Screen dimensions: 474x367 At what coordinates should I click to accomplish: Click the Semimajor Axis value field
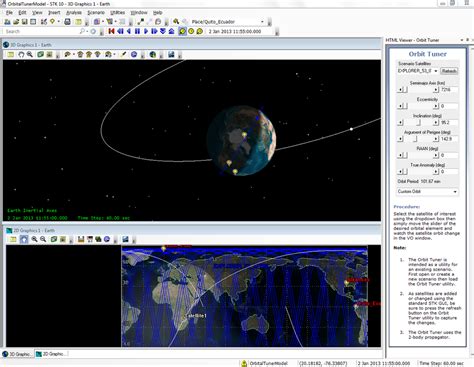[x=449, y=90]
